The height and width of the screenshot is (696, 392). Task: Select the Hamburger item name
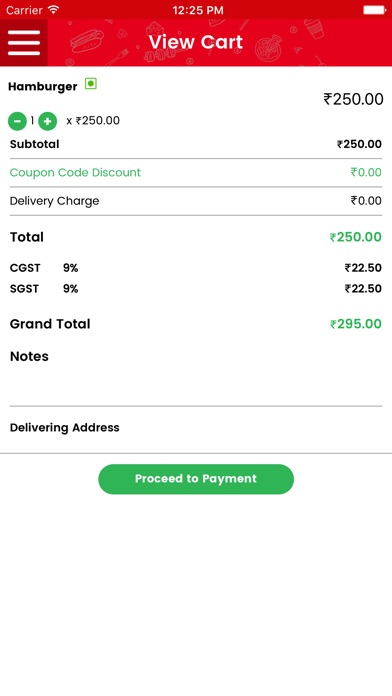pos(43,86)
